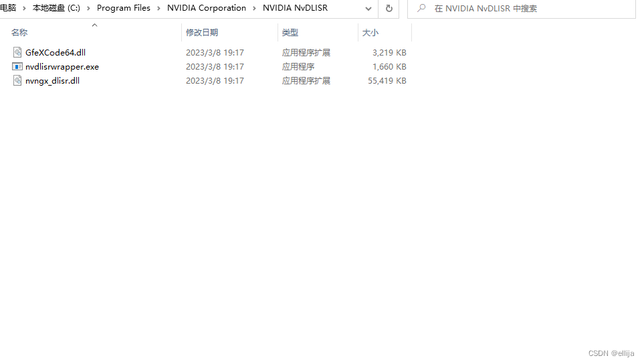Click NVIDIA NvDLISR breadcrumb segment

tap(296, 8)
